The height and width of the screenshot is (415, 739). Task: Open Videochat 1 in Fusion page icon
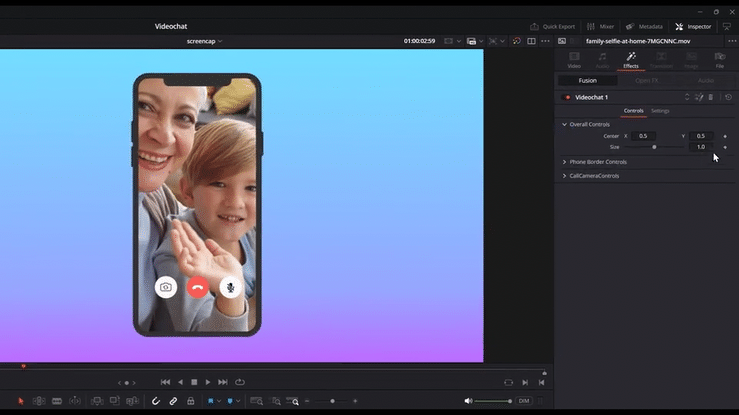click(699, 97)
